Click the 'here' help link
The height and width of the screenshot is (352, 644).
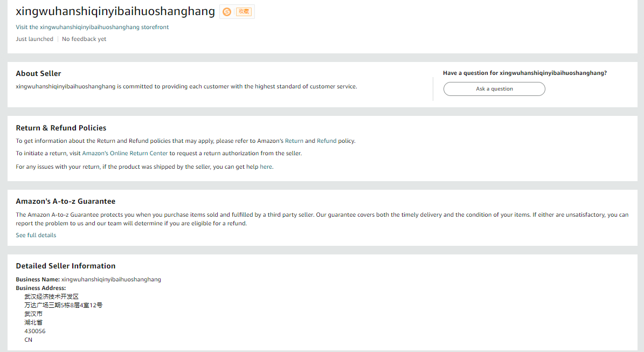click(266, 167)
